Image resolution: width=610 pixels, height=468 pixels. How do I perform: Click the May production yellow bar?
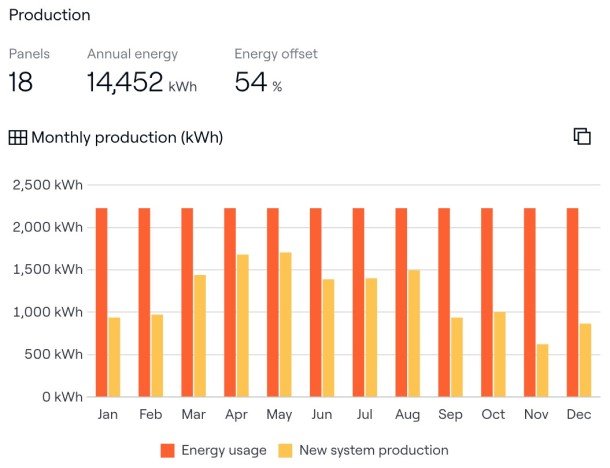[285, 324]
